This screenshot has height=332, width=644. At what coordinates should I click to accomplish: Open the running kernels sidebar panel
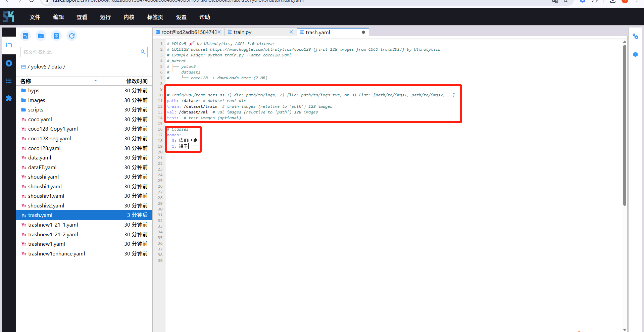(x=9, y=63)
